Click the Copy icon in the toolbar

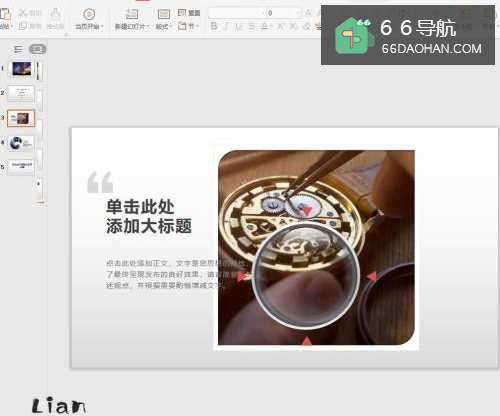click(23, 26)
